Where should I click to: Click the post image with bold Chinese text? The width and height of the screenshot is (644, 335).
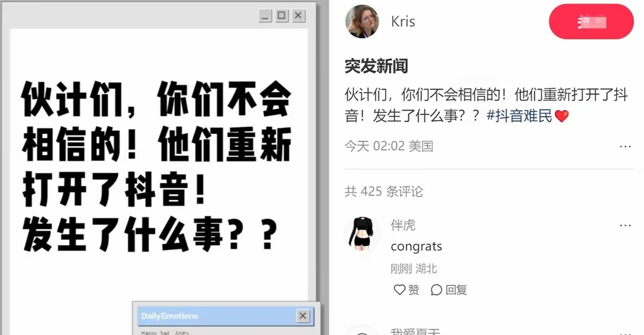point(159,164)
